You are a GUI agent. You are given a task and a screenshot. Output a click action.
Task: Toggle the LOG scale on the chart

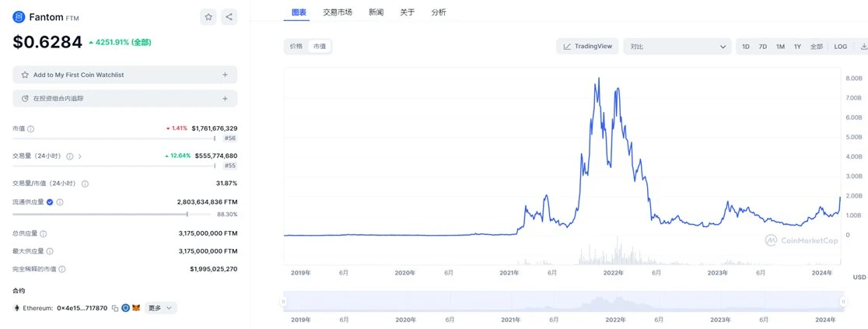(x=840, y=47)
